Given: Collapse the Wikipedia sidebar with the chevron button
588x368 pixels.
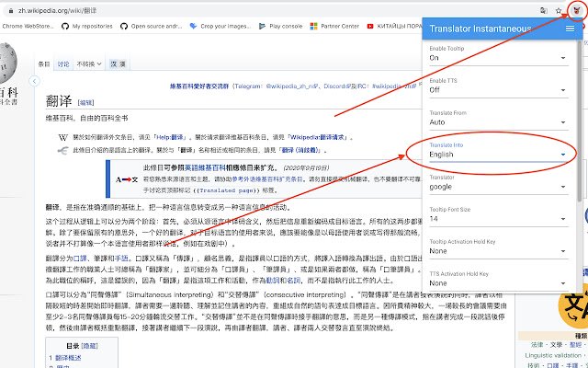Looking at the screenshot, I should click(34, 81).
